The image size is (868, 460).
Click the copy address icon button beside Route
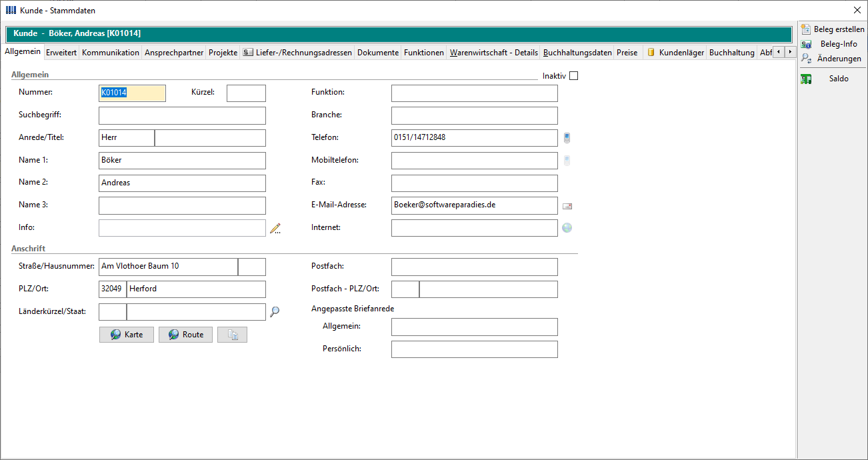pos(233,335)
